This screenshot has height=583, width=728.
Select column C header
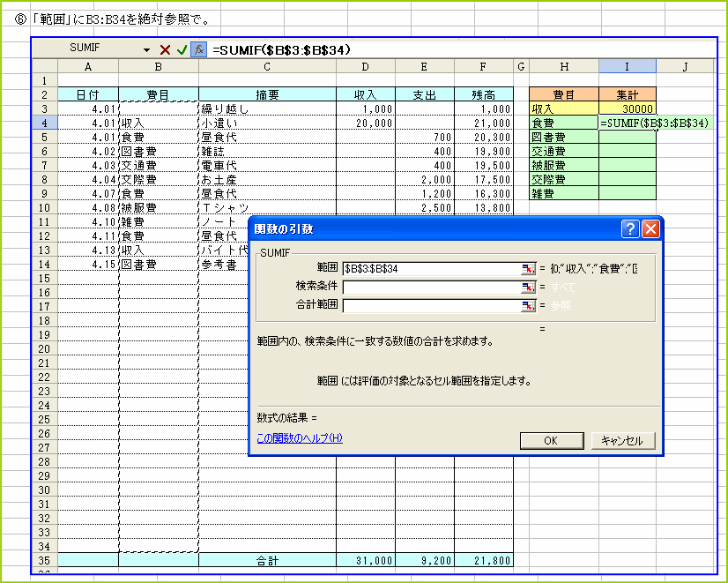[267, 66]
